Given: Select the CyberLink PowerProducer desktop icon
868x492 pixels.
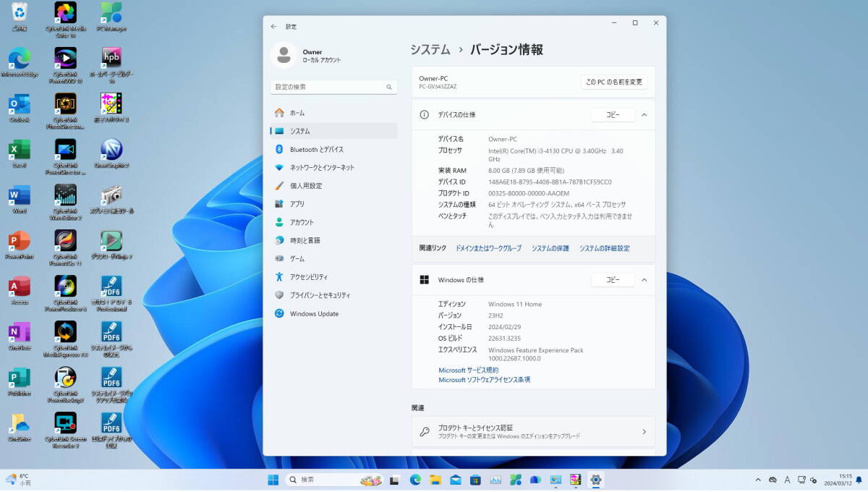Looking at the screenshot, I should (x=65, y=293).
